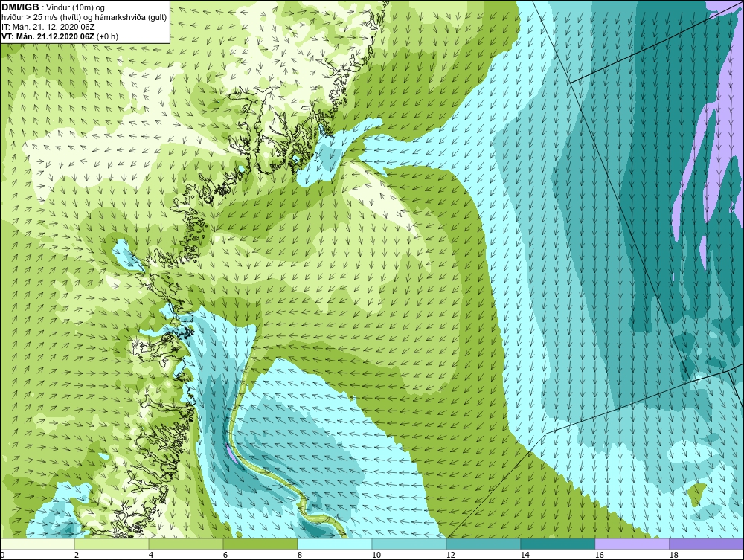
Task: Click the 0–2 m/s palest legend swatch
Action: pyautogui.click(x=37, y=544)
